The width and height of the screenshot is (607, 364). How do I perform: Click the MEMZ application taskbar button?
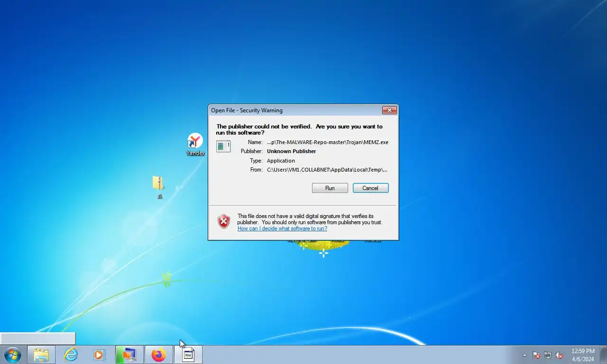click(188, 355)
